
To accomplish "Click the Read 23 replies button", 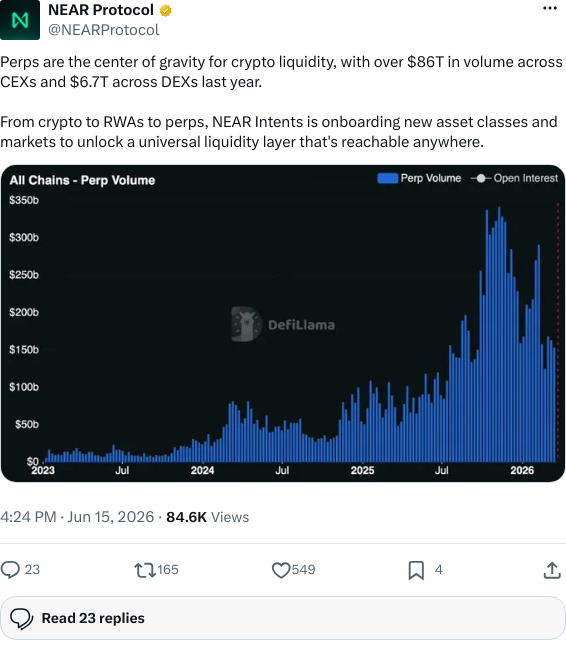I will tap(283, 618).
